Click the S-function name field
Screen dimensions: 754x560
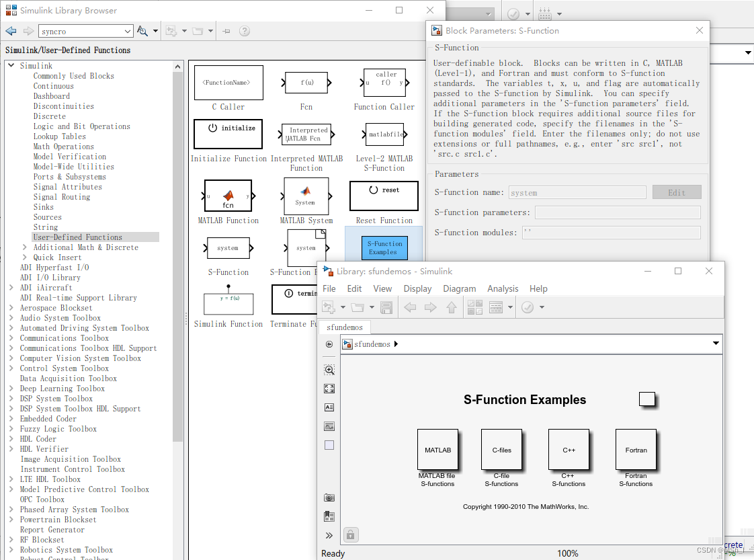pyautogui.click(x=577, y=192)
